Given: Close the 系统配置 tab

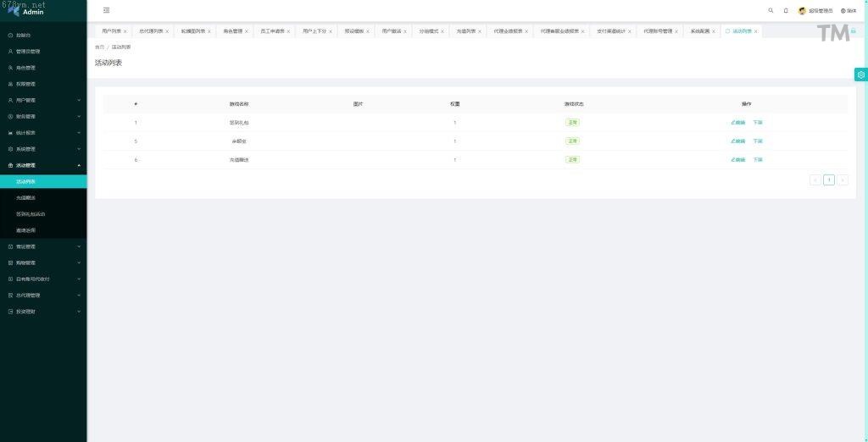Looking at the screenshot, I should coord(714,31).
